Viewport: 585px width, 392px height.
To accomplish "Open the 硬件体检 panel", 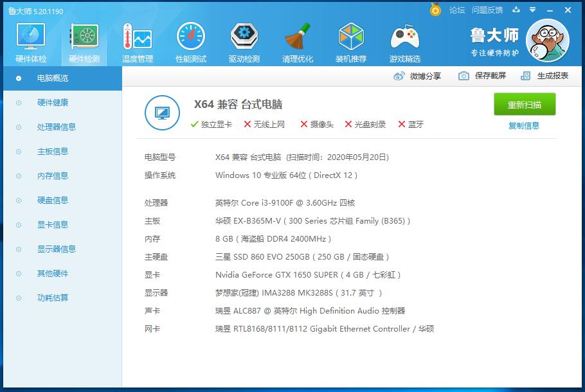I will point(30,42).
